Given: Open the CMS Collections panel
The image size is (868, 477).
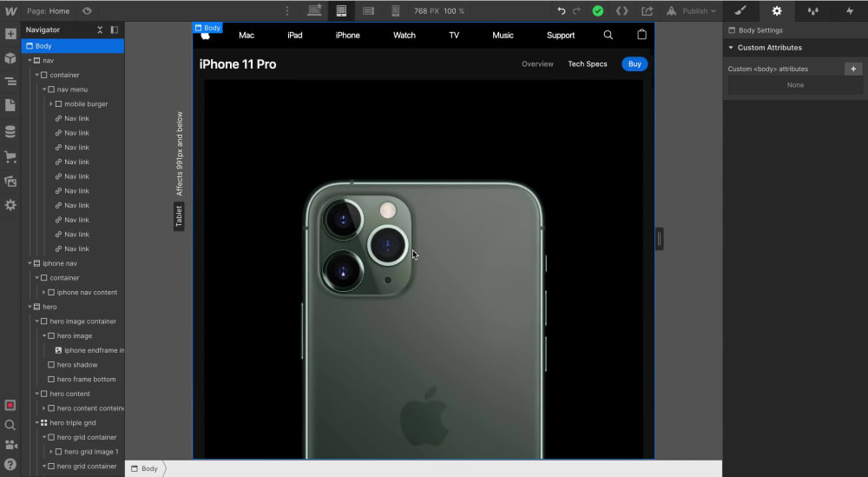Looking at the screenshot, I should (x=10, y=132).
